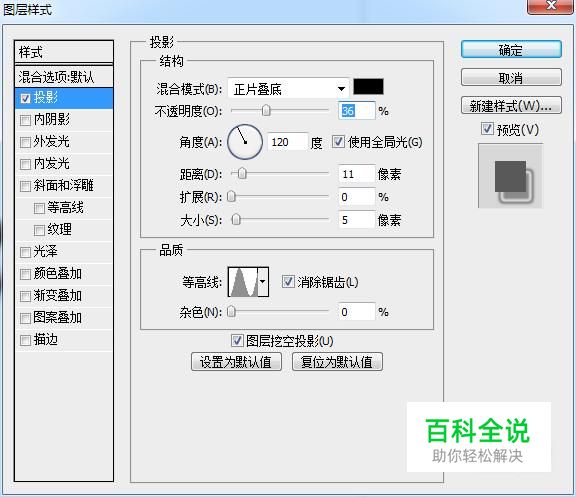This screenshot has width=576, height=497.
Task: Enable the 内阴影 checkbox
Action: (25, 120)
